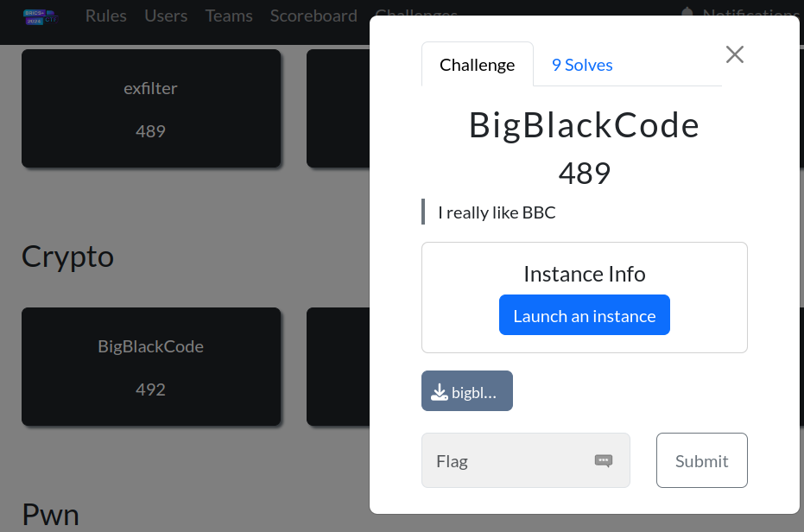
Task: Click the Instance Info heading
Action: point(584,275)
